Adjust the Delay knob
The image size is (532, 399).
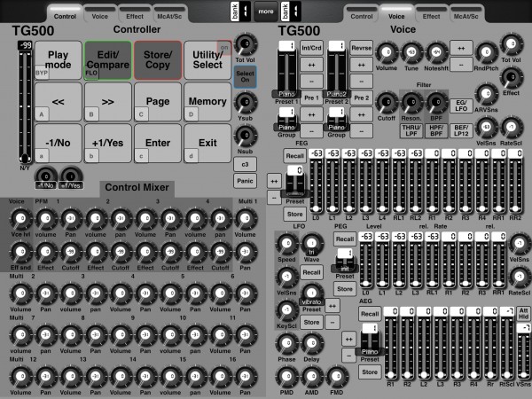pos(311,343)
